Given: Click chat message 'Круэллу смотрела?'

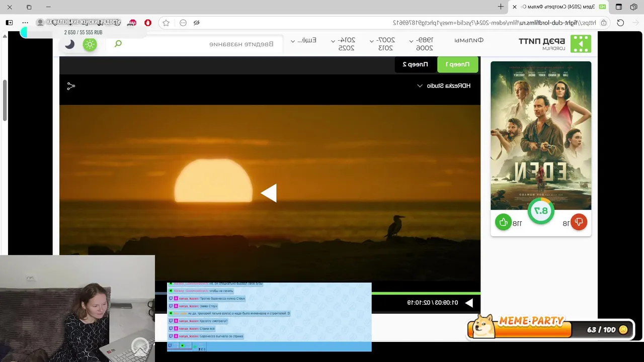Looking at the screenshot, I should (213, 321).
